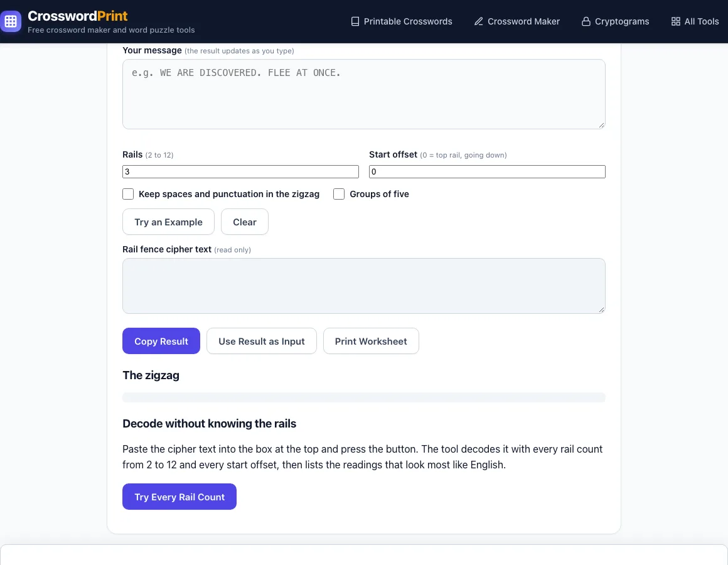This screenshot has height=565, width=728.
Task: Go to the Cryptograms page
Action: click(615, 21)
